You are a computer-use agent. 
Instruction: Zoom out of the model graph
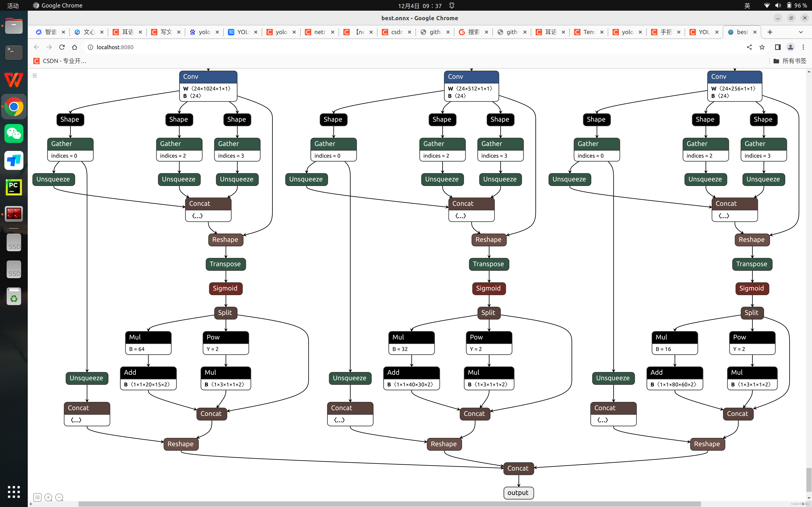coord(59,497)
